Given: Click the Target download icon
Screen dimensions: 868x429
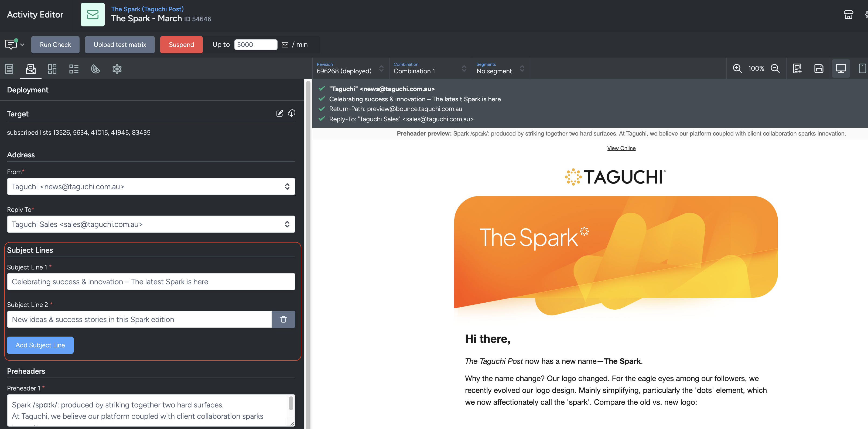Looking at the screenshot, I should [x=292, y=113].
